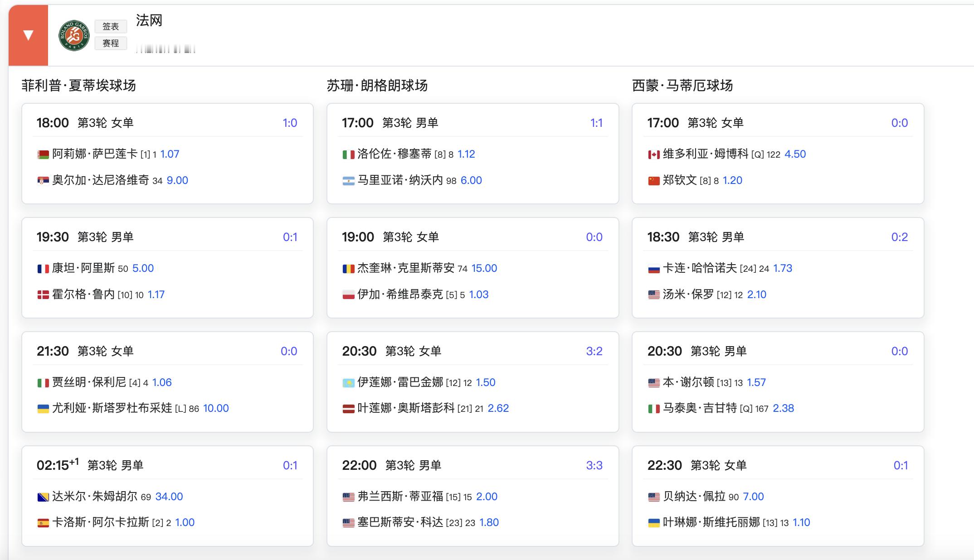Select odds 1.07 for 萨巴莲卡
Viewport: 974px width, 560px height.
[x=170, y=154]
